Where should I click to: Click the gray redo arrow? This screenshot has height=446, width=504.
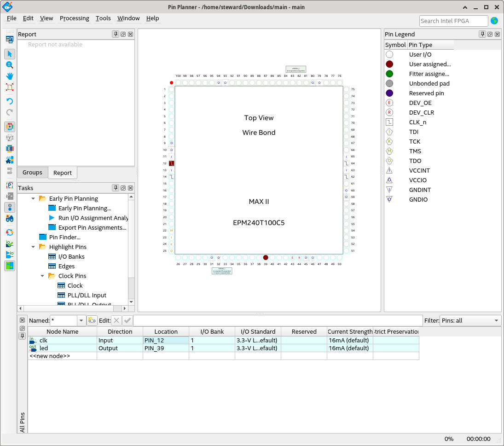click(x=10, y=112)
